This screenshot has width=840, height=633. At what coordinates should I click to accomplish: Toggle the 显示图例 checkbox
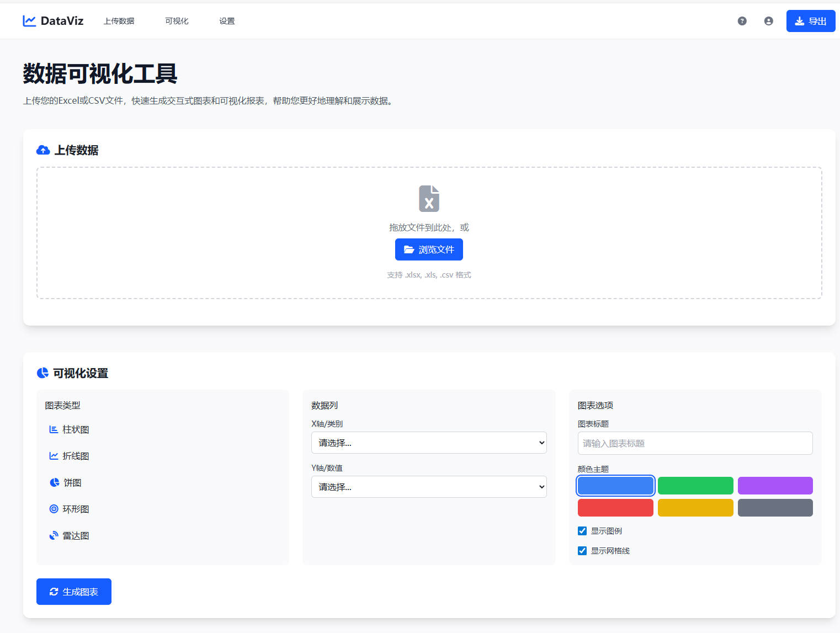[582, 531]
